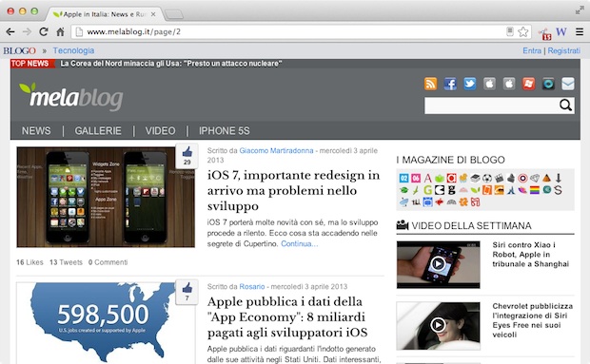Focus the melablog search field

click(491, 105)
